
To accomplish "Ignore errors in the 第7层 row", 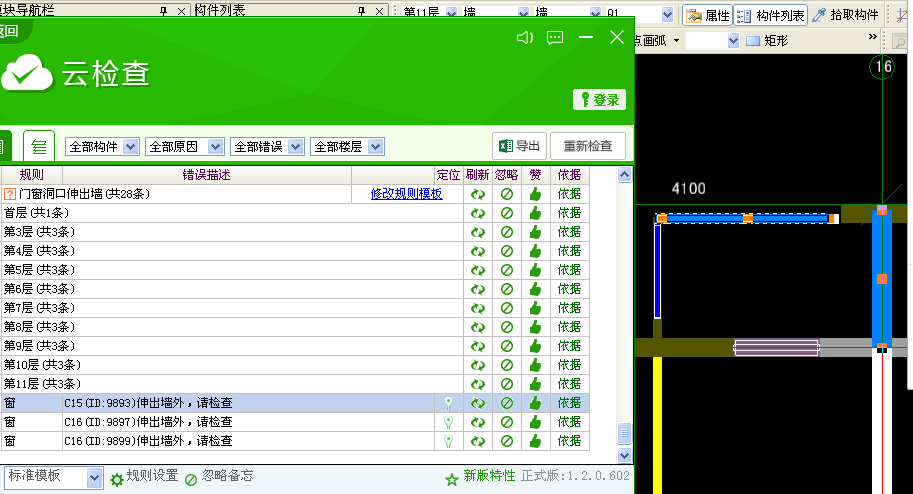I will coord(507,308).
